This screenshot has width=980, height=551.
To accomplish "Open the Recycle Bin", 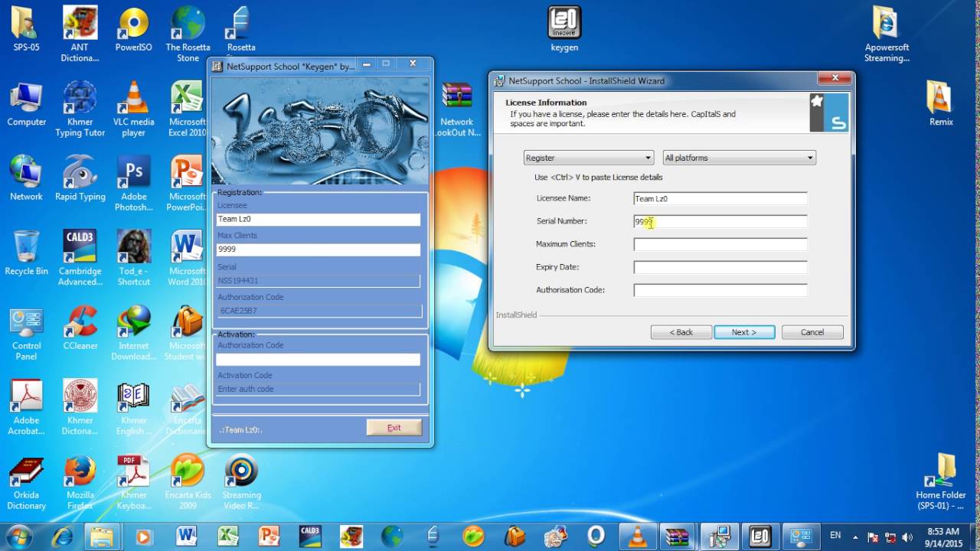I will 26,253.
